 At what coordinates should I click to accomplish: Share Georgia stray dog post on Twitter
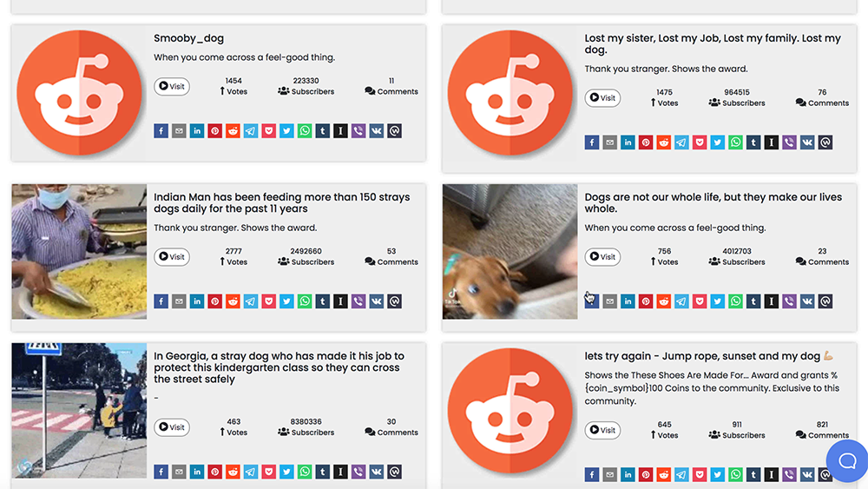click(286, 472)
